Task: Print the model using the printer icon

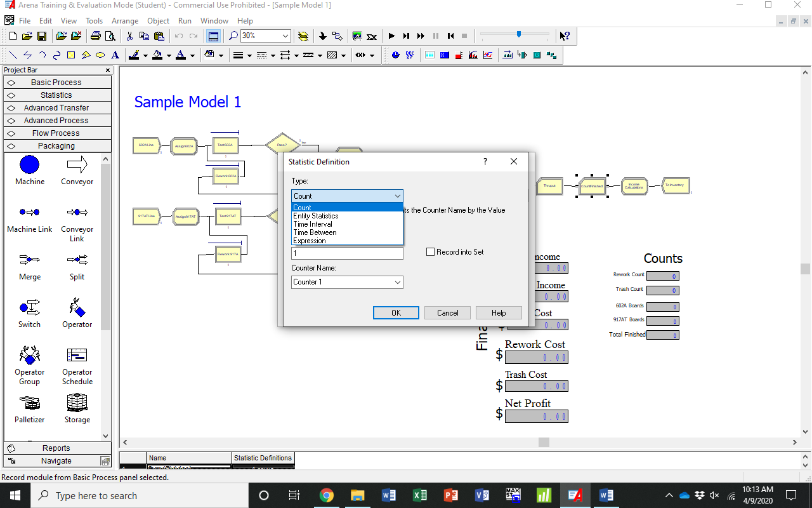Action: (96, 36)
